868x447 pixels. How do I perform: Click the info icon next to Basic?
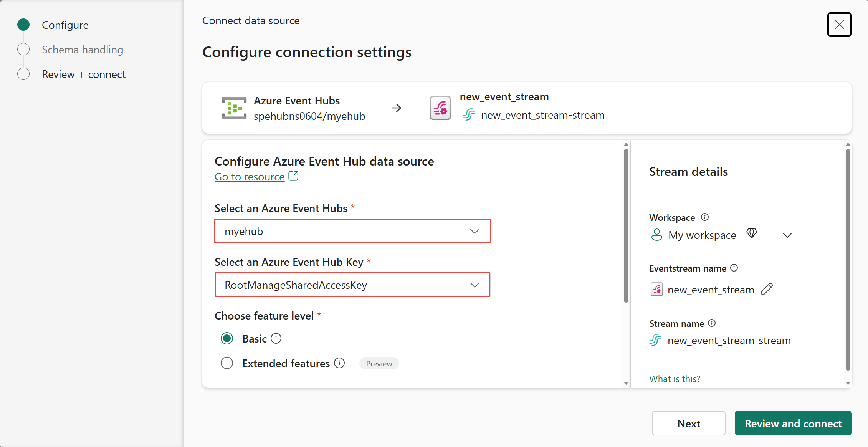click(276, 339)
